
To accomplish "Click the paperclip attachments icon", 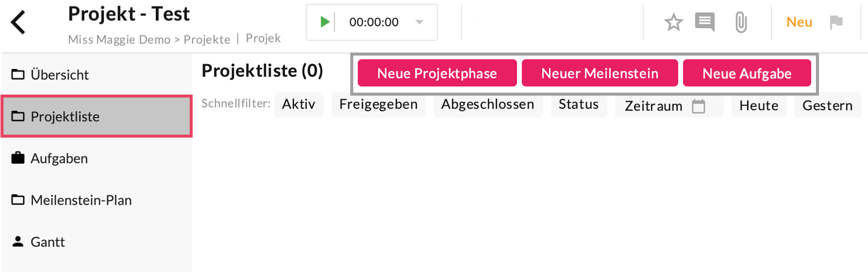I will (x=741, y=22).
